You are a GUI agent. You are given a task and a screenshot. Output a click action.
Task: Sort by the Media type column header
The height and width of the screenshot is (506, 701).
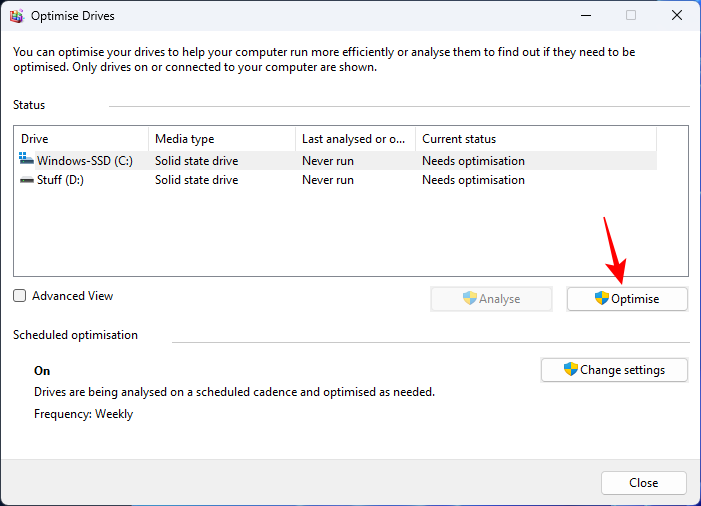[220, 139]
